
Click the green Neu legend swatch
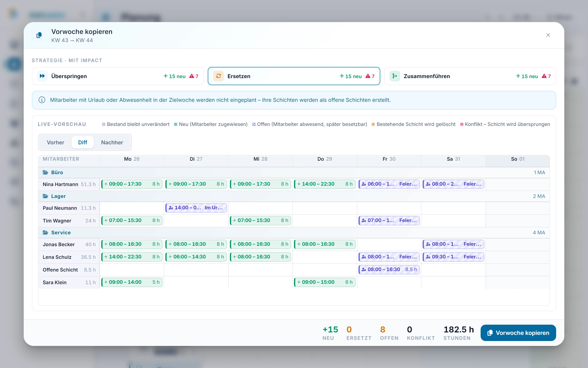coord(176,124)
